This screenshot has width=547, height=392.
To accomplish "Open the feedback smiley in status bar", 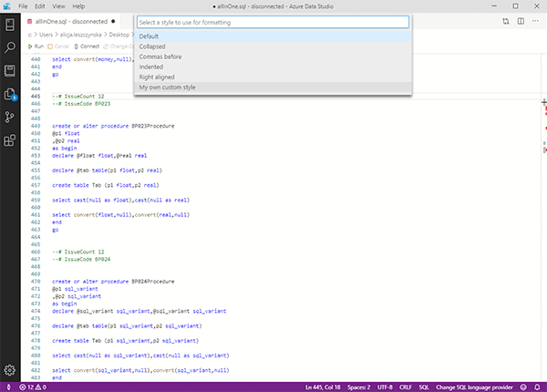I will tap(523, 387).
